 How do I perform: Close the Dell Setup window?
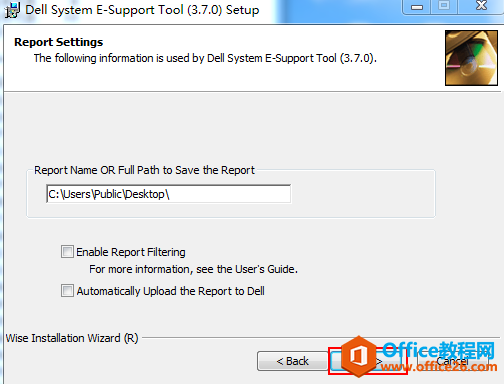click(x=481, y=7)
